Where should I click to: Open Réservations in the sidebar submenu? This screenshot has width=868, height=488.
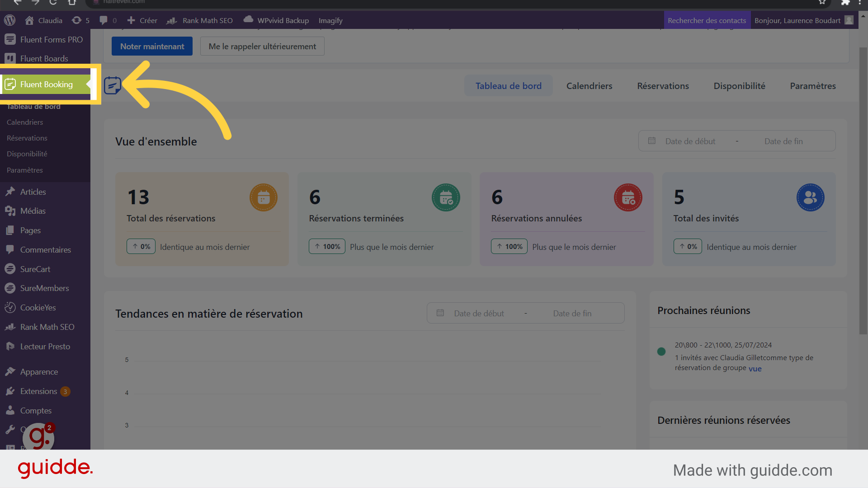[27, 138]
